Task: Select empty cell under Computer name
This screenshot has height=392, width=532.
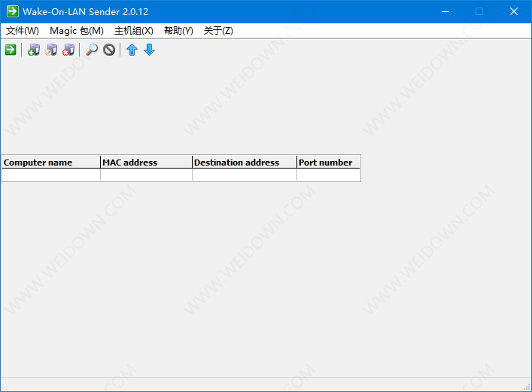Action: tap(51, 175)
